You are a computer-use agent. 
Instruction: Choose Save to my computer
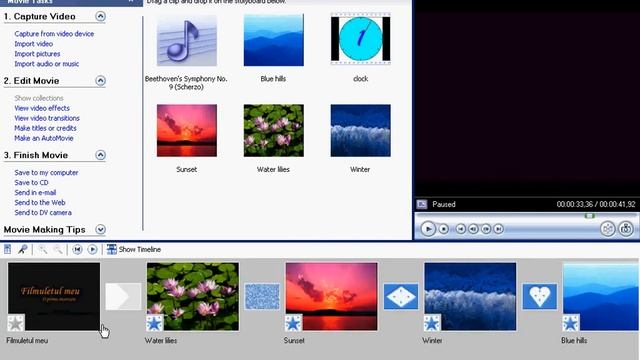46,173
